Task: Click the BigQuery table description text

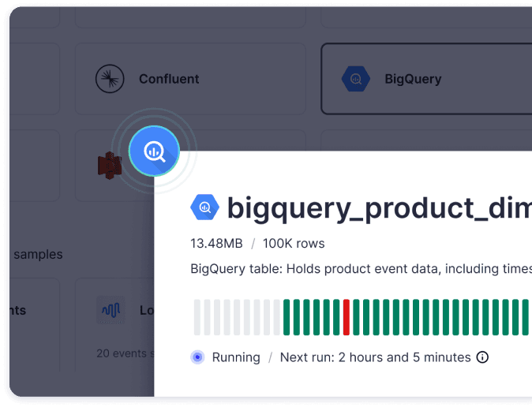Action: click(x=361, y=269)
